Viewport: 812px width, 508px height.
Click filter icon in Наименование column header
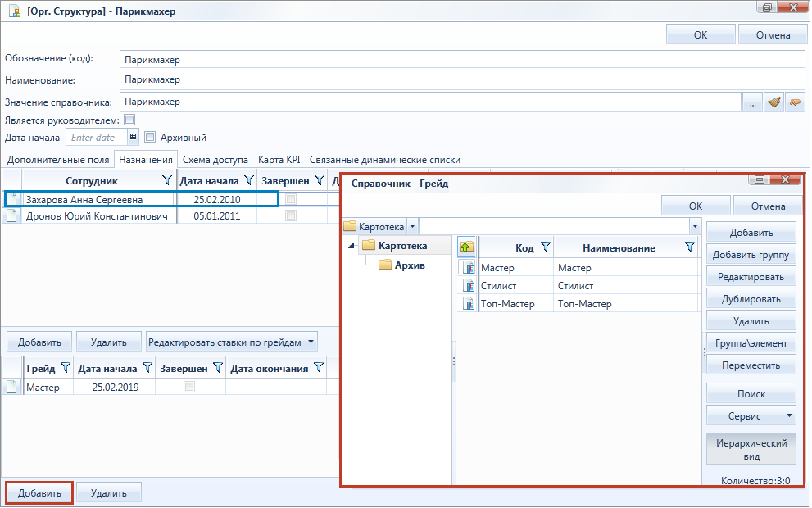pos(690,247)
